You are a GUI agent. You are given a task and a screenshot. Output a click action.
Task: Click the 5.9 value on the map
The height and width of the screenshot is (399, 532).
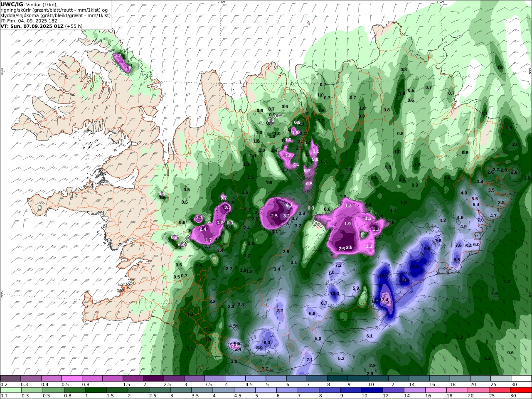pos(356,288)
